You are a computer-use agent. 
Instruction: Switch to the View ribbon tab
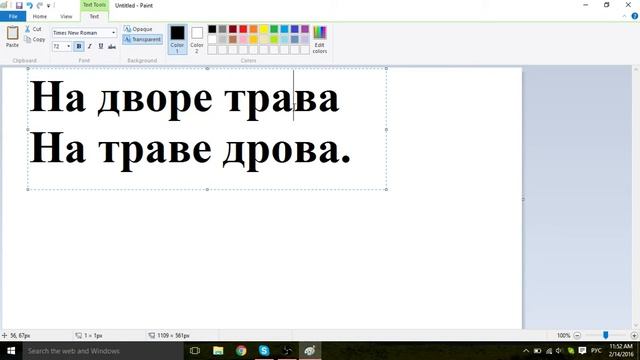pyautogui.click(x=66, y=16)
